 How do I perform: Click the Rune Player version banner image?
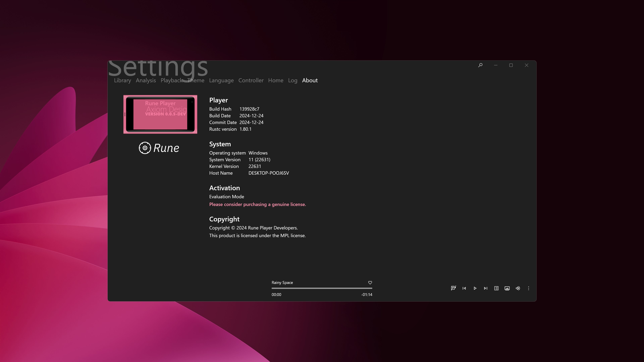tap(160, 114)
